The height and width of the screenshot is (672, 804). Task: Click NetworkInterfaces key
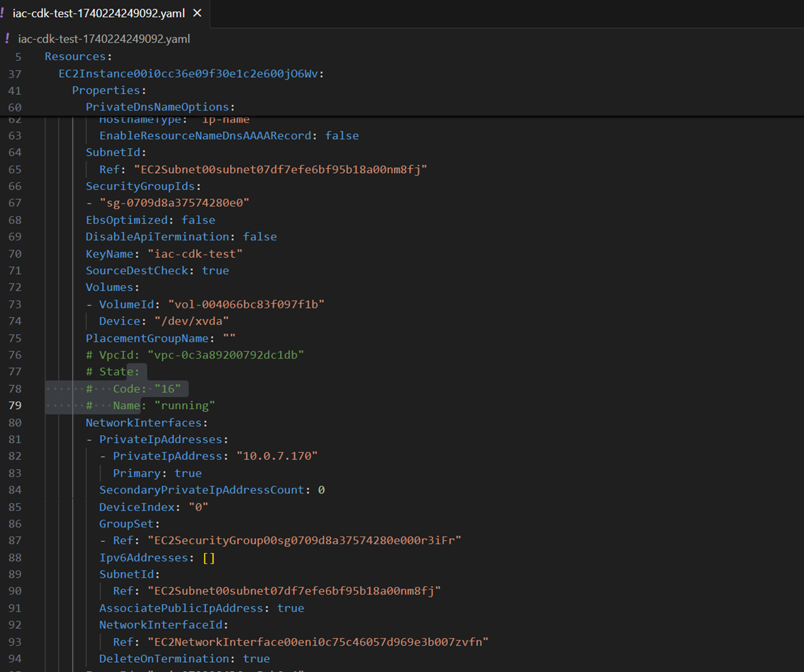point(143,423)
